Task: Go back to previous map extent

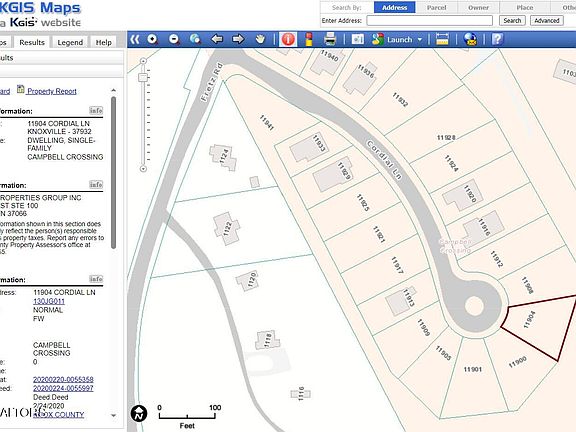Action: pyautogui.click(x=217, y=39)
